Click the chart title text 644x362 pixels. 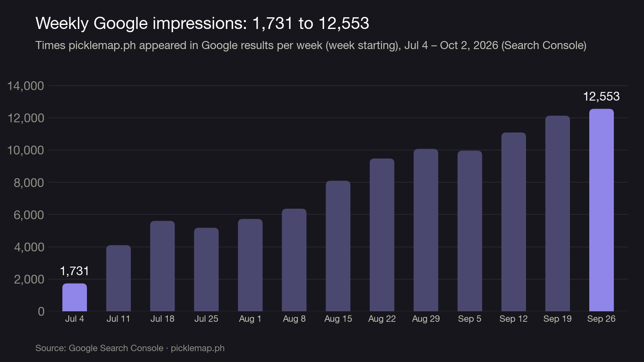coord(202,23)
